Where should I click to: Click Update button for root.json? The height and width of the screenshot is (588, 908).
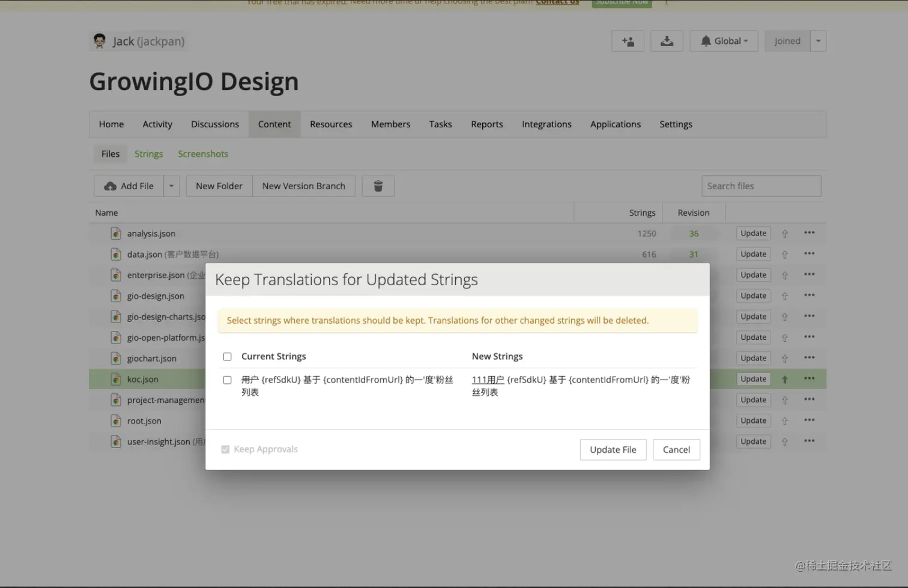pyautogui.click(x=753, y=420)
